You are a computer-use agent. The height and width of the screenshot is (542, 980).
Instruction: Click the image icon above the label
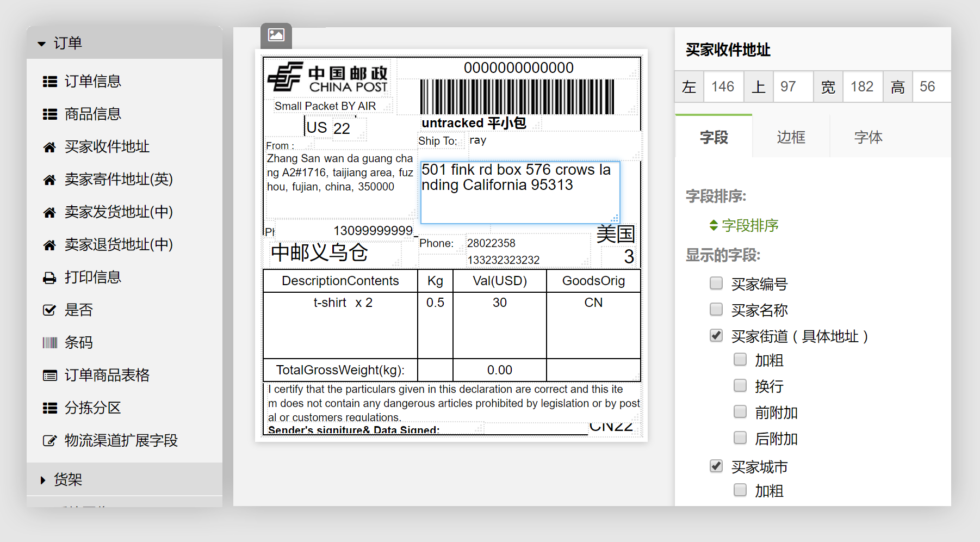pyautogui.click(x=276, y=35)
